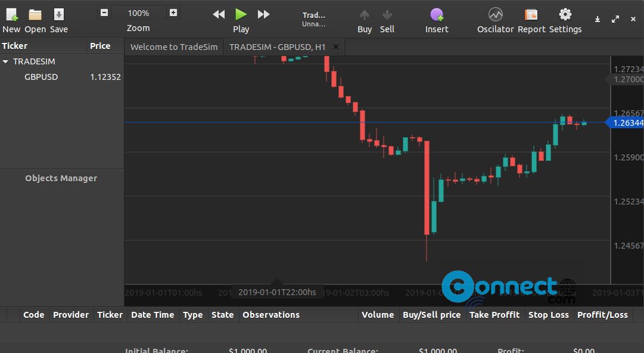Viewport: 644px width, 353px height.
Task: Create a new simulation with New icon
Action: click(x=11, y=15)
